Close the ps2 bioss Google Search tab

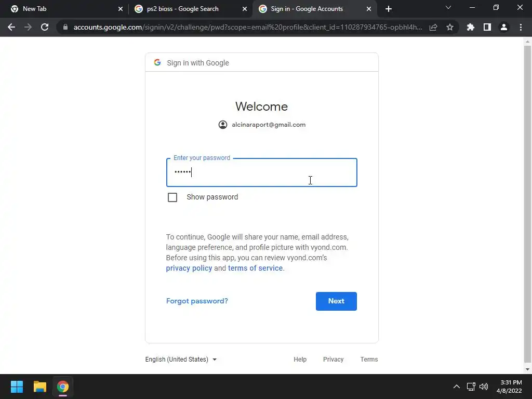point(245,9)
